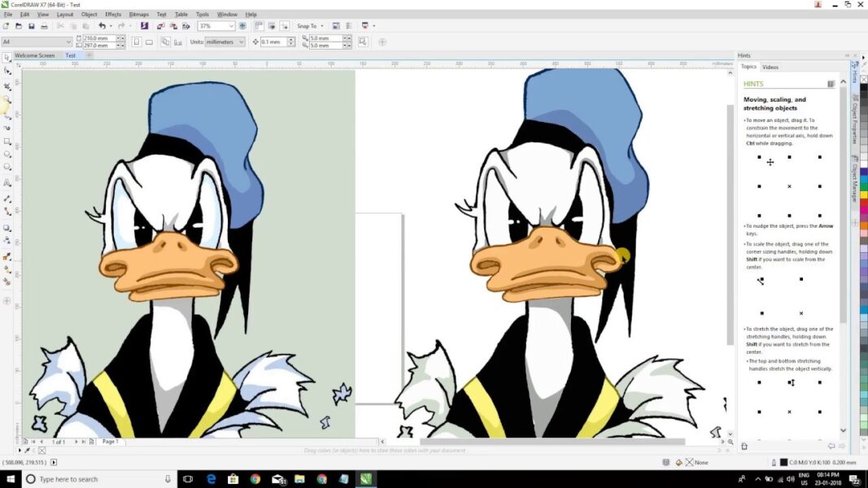The width and height of the screenshot is (868, 488).
Task: Click the Save icon in toolbar
Action: point(32,26)
